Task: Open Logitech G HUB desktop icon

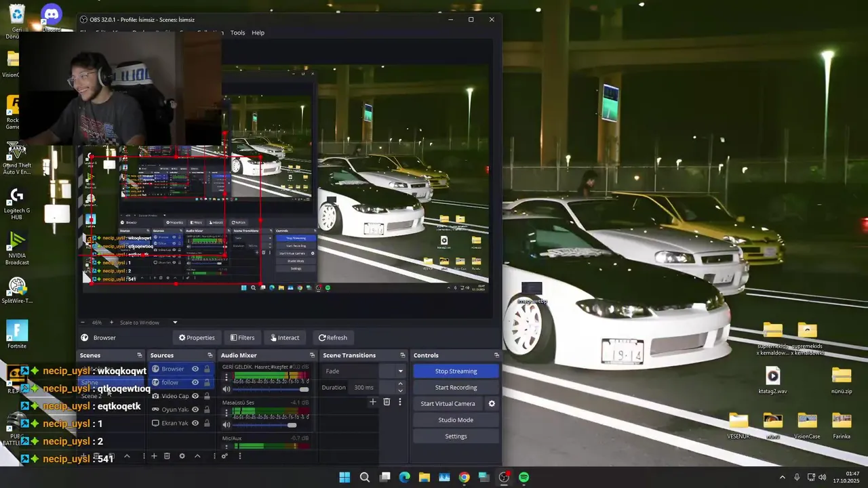Action: (17, 203)
